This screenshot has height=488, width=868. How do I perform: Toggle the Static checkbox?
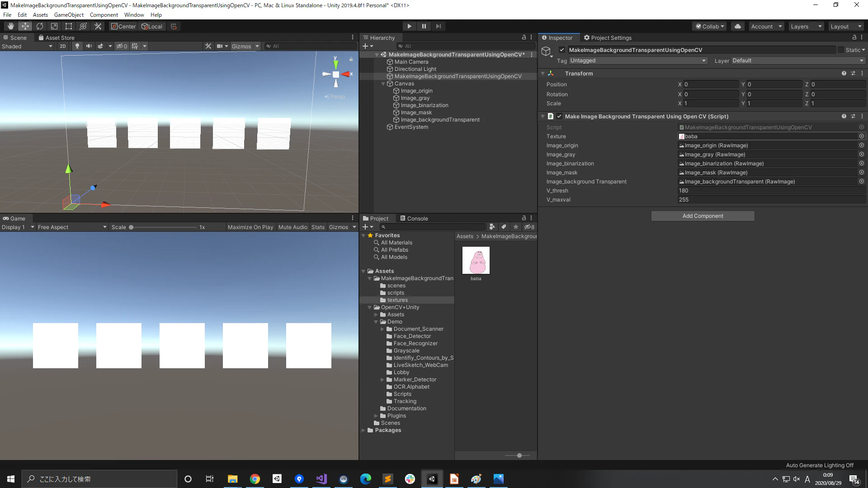(841, 50)
